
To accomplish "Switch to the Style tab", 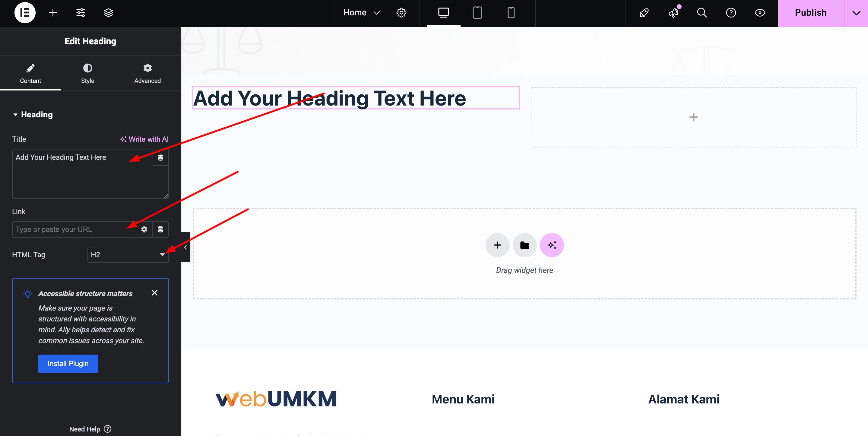I will [87, 74].
